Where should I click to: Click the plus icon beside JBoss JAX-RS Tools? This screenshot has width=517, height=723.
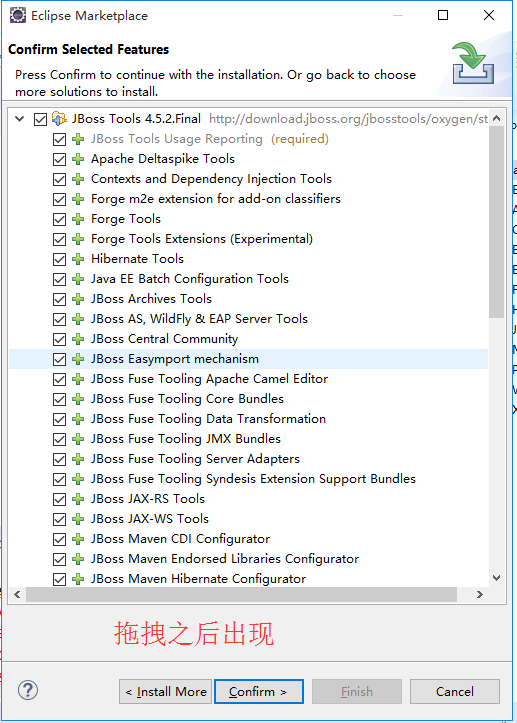pos(78,499)
